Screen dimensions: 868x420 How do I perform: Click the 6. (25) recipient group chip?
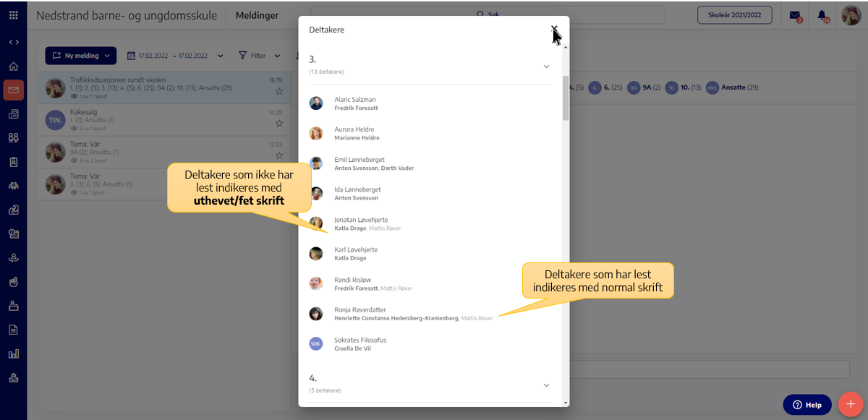(x=605, y=87)
